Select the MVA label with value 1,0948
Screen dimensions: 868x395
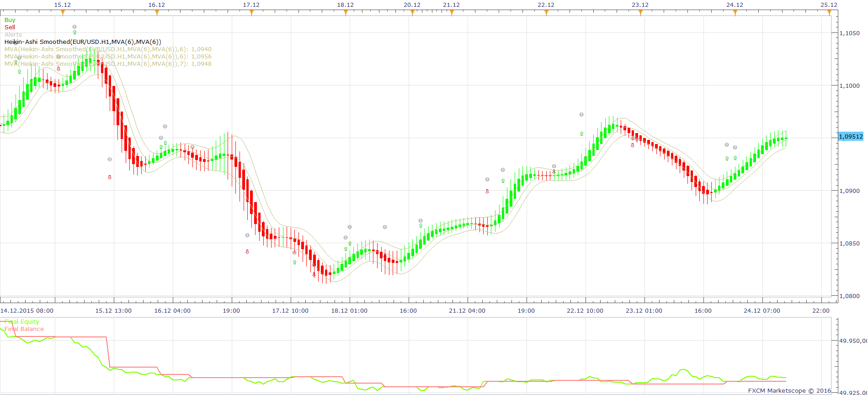pos(108,64)
